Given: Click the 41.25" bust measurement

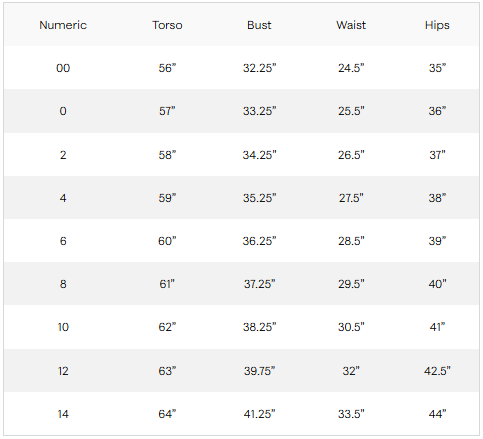Looking at the screenshot, I should click(x=259, y=414).
